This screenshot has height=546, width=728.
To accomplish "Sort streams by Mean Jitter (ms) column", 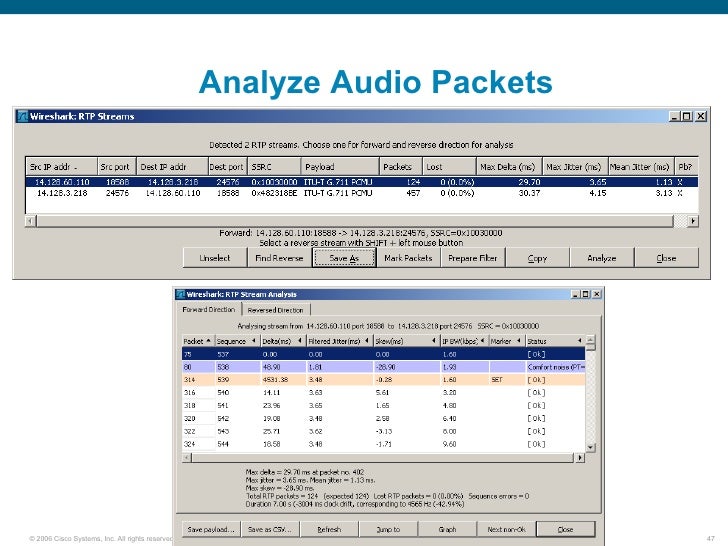I will pyautogui.click(x=641, y=167).
